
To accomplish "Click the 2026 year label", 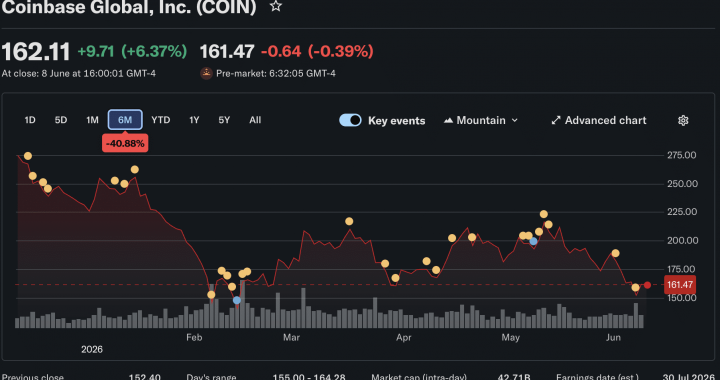I will pyautogui.click(x=92, y=350).
